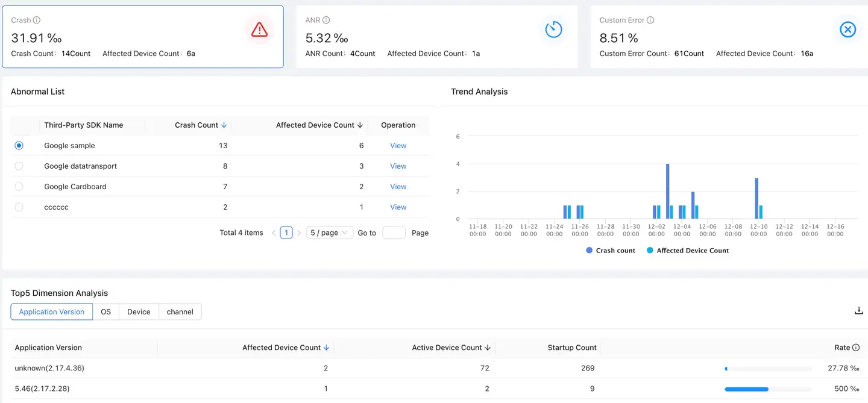Switch to the Device tab
Screen dimensions: 868x403
139,312
